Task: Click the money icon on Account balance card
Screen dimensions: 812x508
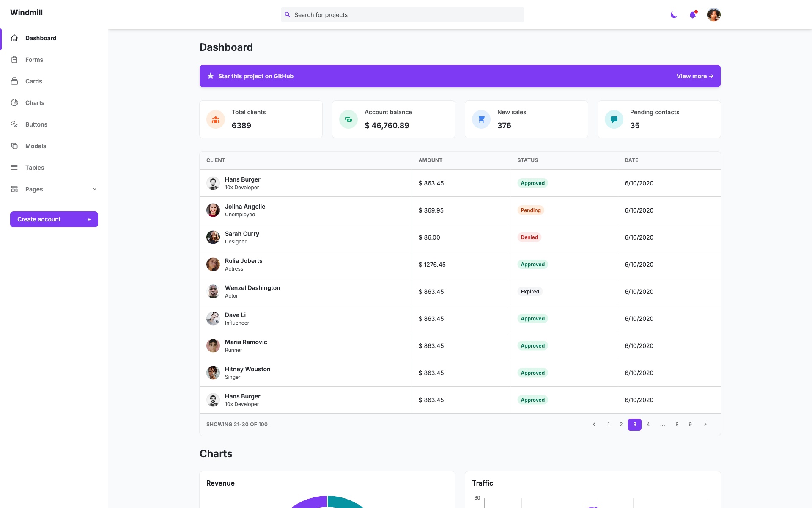Action: tap(348, 119)
